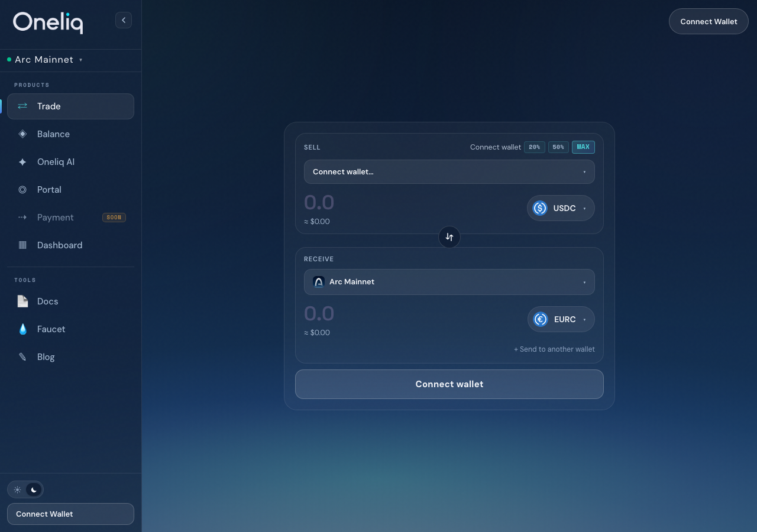Screen dimensions: 757x532
Task: Open the Trade page
Action: coord(70,106)
